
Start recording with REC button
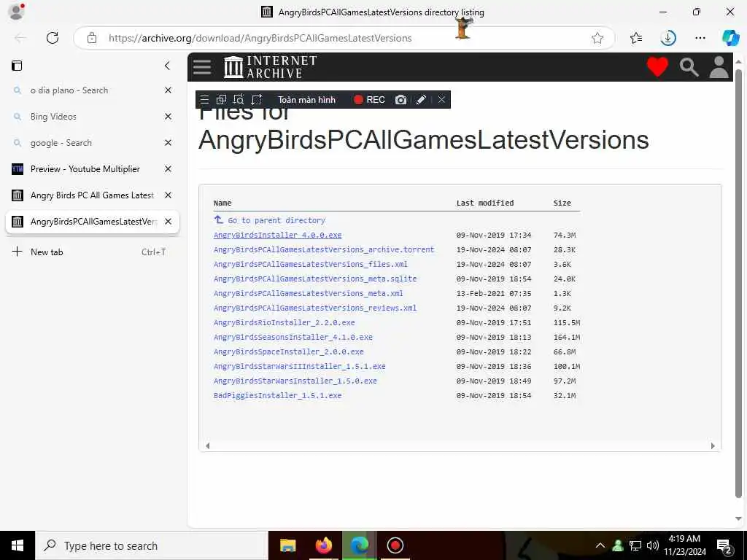[x=369, y=99]
